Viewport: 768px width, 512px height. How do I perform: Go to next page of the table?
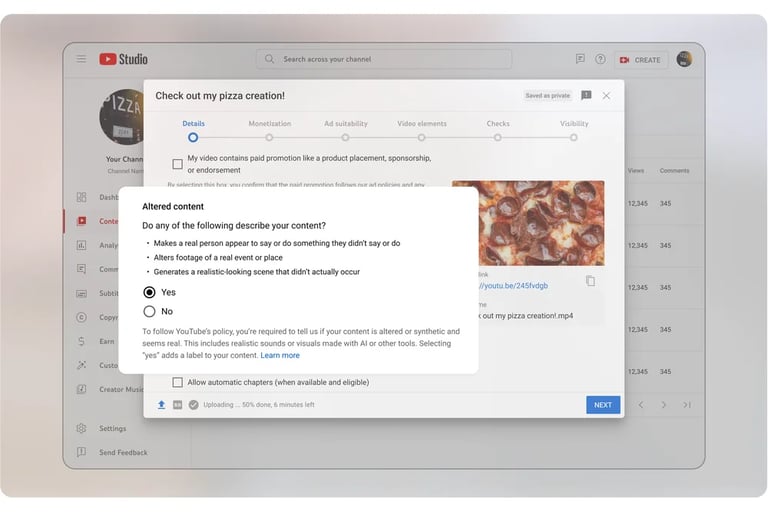[x=664, y=405]
